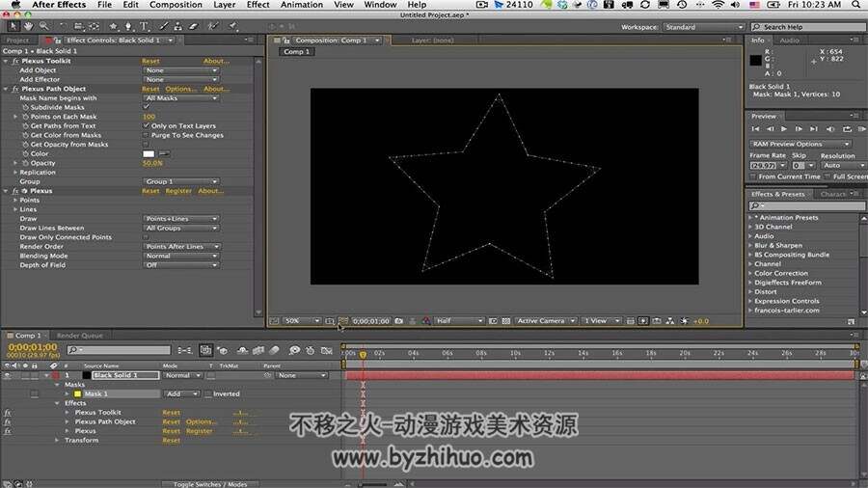The image size is (868, 488).
Task: Click Register link for Plexus effect
Action: (x=178, y=190)
